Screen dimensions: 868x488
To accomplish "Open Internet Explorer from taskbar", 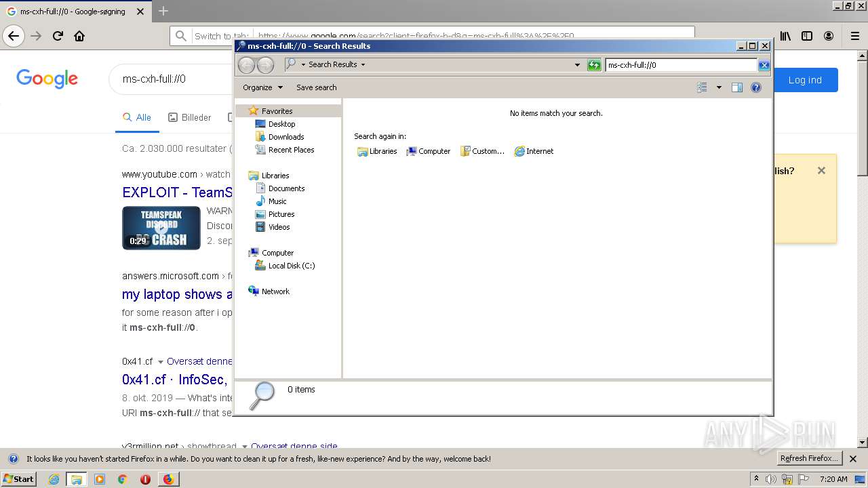I will tap(54, 479).
